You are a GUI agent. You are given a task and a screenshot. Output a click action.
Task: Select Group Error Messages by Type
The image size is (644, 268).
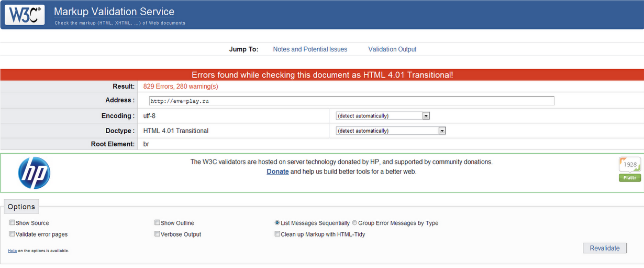pos(354,223)
